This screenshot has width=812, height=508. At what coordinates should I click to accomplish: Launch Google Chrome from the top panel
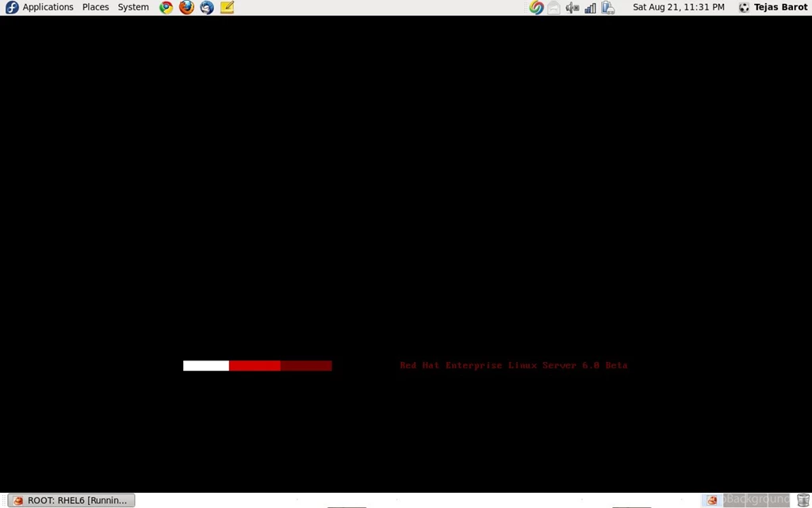166,7
